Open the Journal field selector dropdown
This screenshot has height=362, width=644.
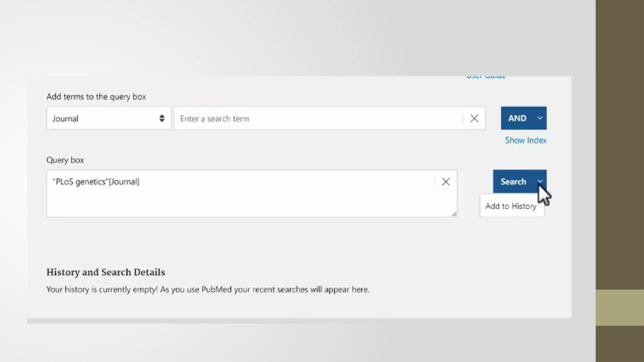click(x=108, y=118)
